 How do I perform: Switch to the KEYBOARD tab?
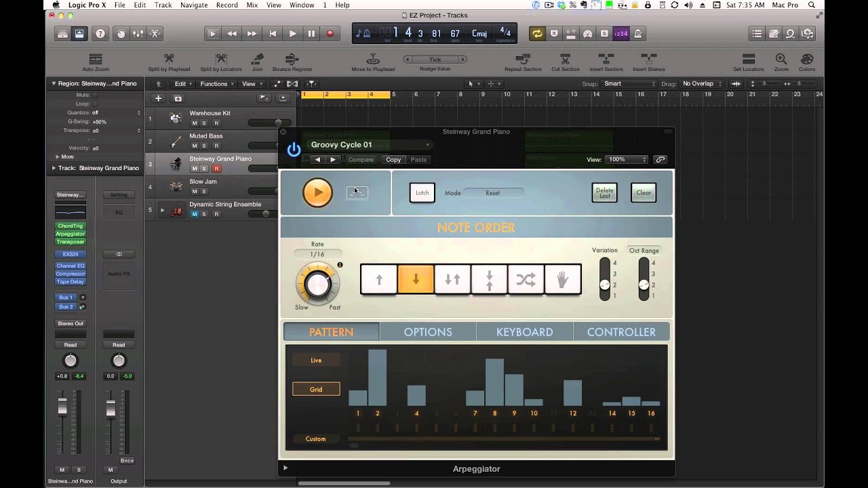[x=525, y=332]
